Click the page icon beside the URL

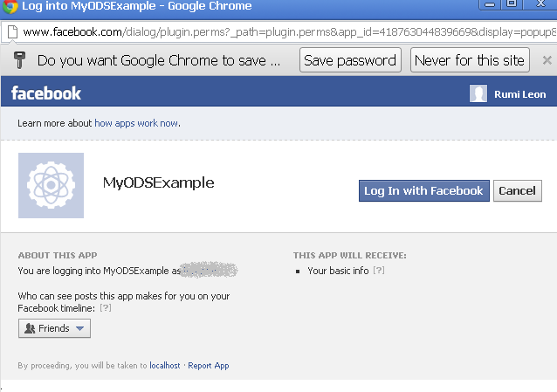tap(12, 32)
